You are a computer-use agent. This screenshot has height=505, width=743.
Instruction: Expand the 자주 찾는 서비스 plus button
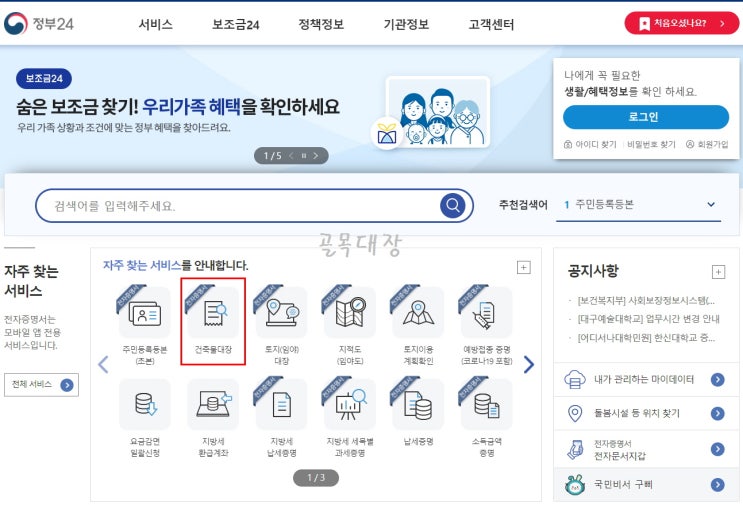click(524, 268)
